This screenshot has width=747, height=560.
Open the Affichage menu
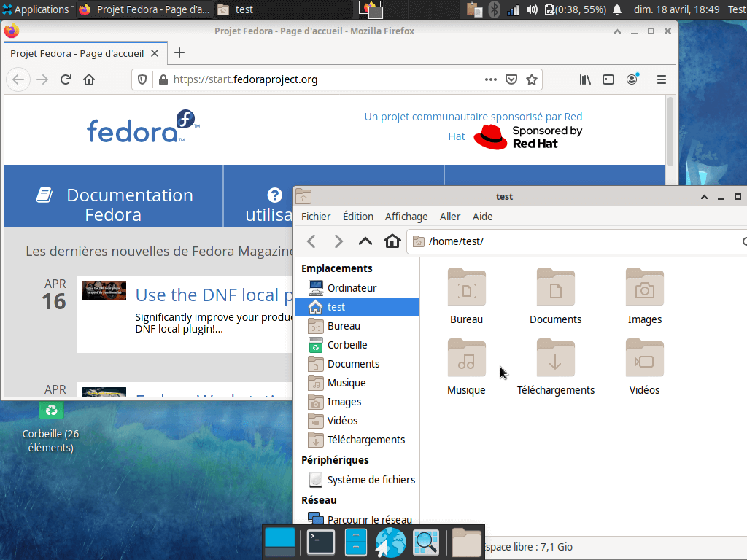(406, 217)
